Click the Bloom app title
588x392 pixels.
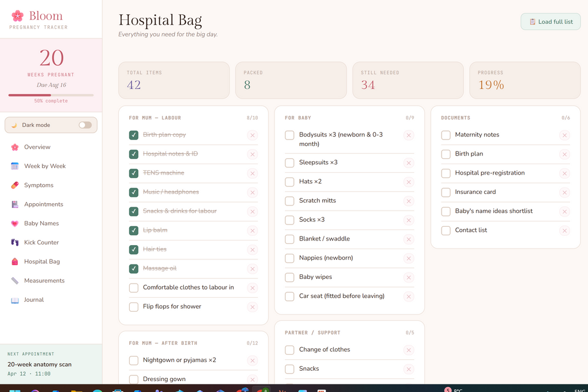click(x=46, y=15)
